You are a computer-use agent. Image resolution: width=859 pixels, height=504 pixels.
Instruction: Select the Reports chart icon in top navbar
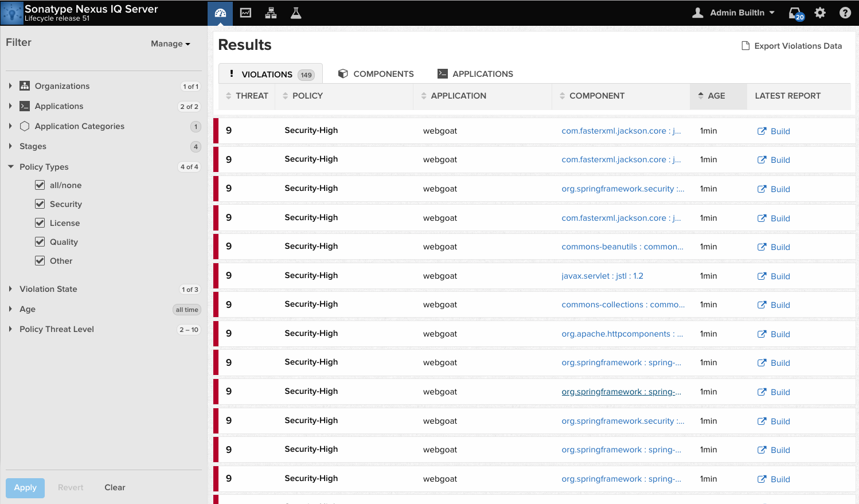(245, 13)
